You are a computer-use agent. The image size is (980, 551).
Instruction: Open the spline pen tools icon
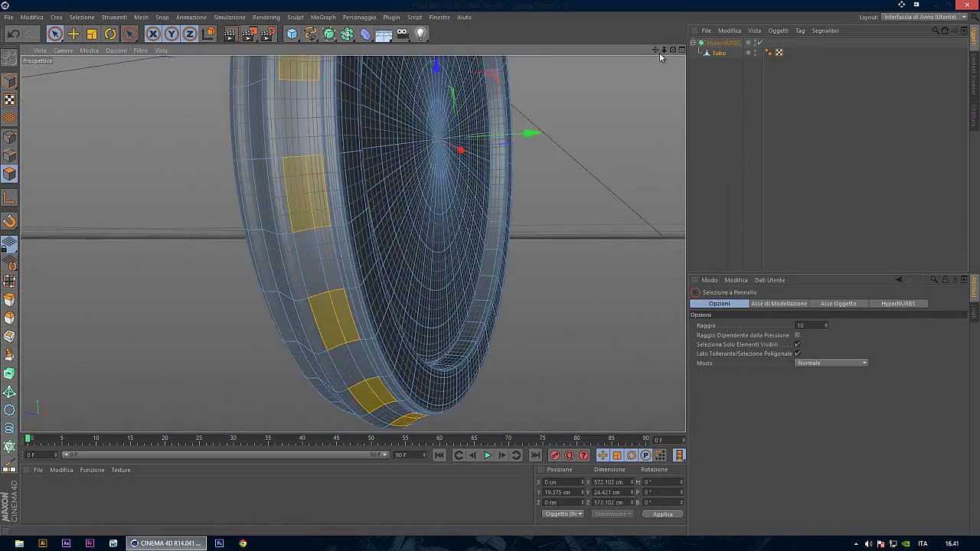point(310,34)
